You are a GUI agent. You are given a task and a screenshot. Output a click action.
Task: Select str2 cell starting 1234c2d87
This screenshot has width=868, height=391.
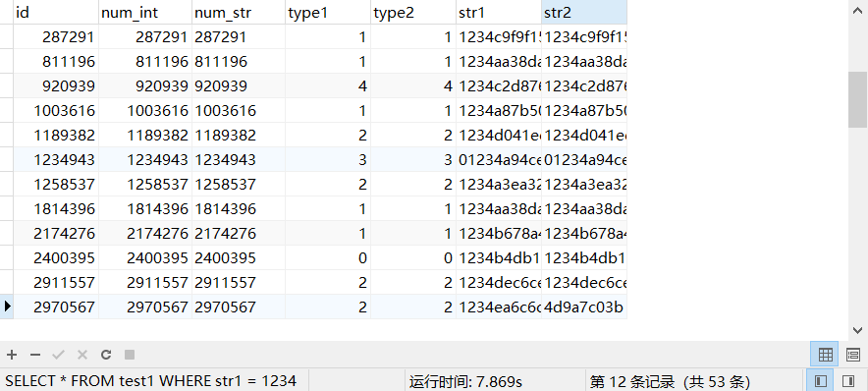[584, 85]
